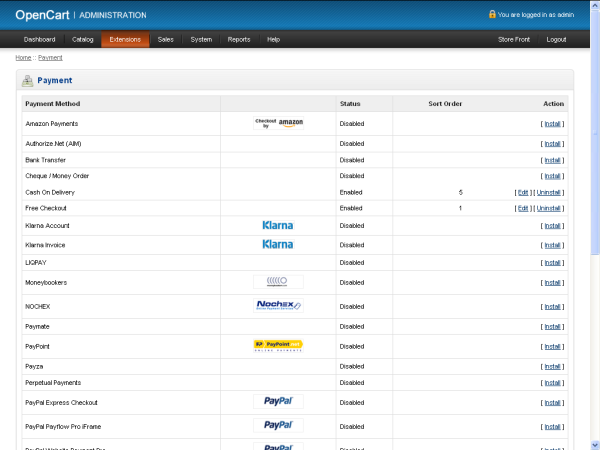Viewport: 600px width, 450px height.
Task: Uninstall Free Checkout
Action: pos(548,208)
